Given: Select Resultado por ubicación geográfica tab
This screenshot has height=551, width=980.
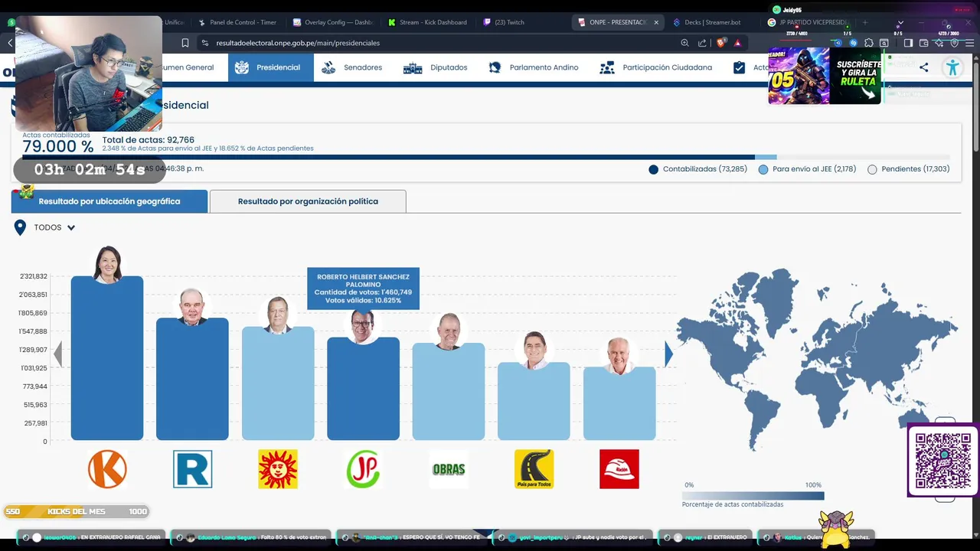Looking at the screenshot, I should [109, 201].
